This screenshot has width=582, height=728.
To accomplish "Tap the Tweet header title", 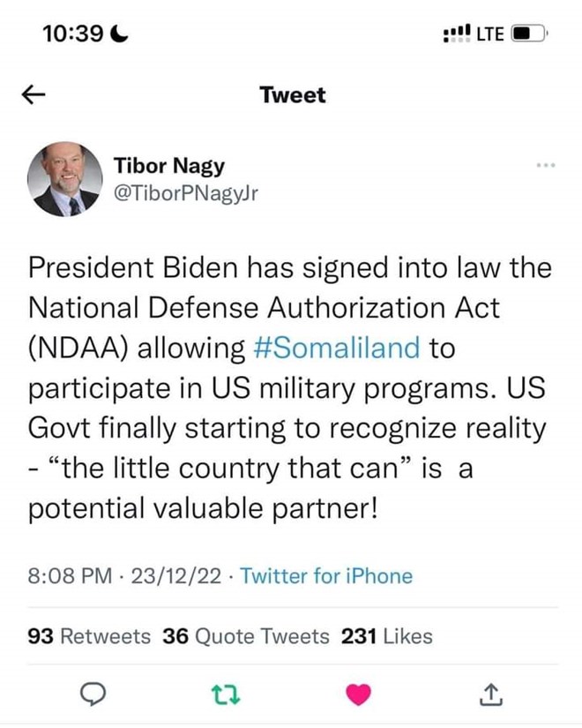I will (292, 95).
